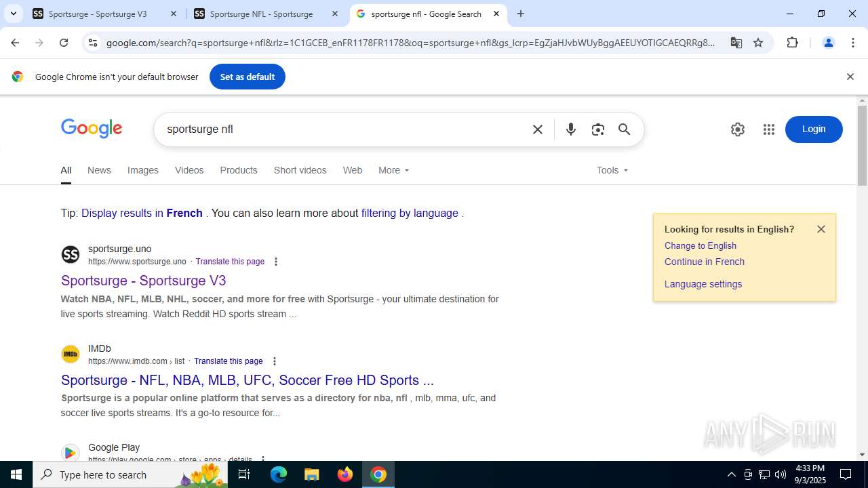This screenshot has width=868, height=488.
Task: Select the Images search filter
Action: 143,170
